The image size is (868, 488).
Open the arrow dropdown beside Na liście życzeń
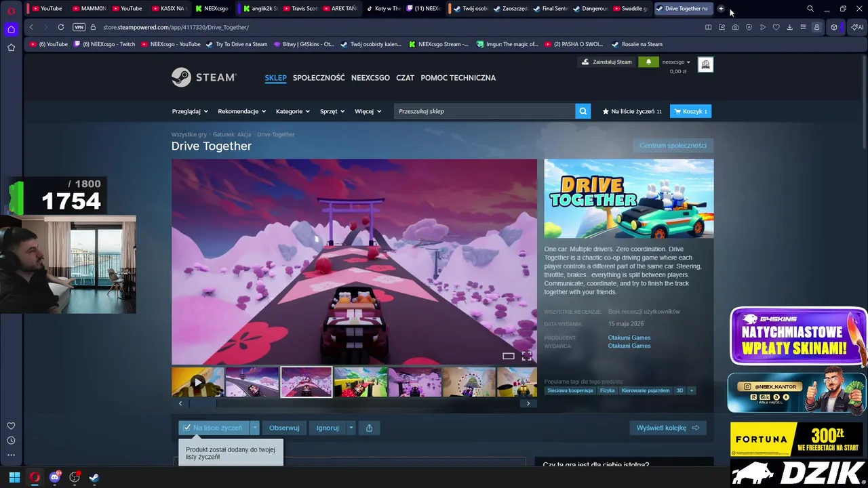click(x=254, y=428)
